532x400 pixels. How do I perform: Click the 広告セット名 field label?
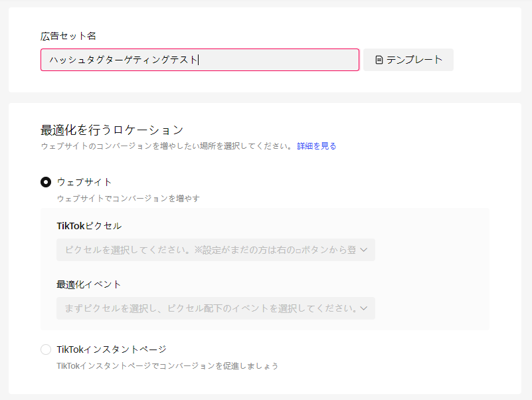[x=68, y=36]
